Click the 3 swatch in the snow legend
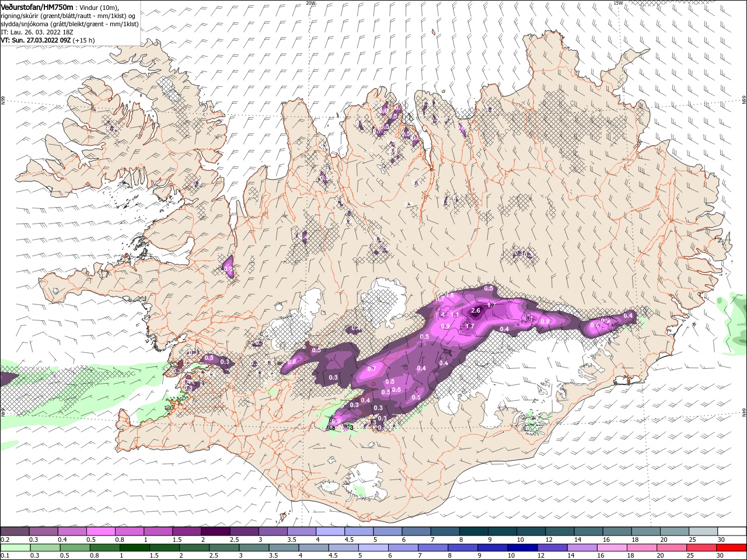This screenshot has height=560, width=747. 273,531
